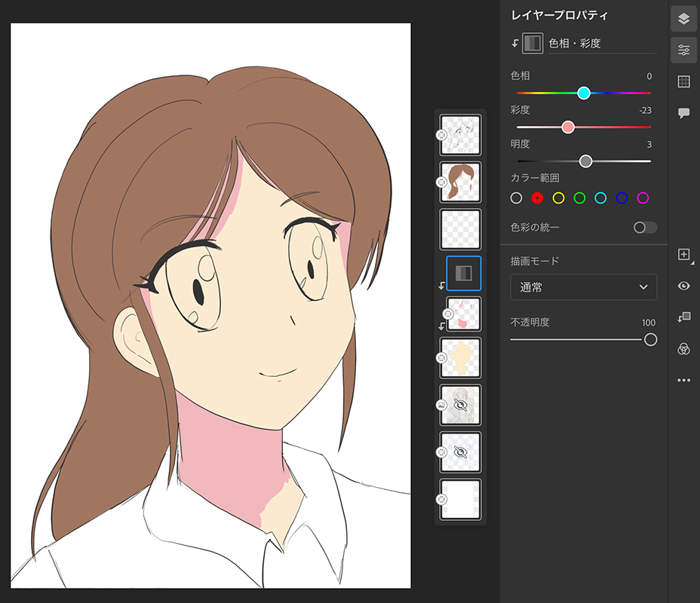Adjust the 色相 hue slider handle
700x603 pixels.
click(x=584, y=93)
